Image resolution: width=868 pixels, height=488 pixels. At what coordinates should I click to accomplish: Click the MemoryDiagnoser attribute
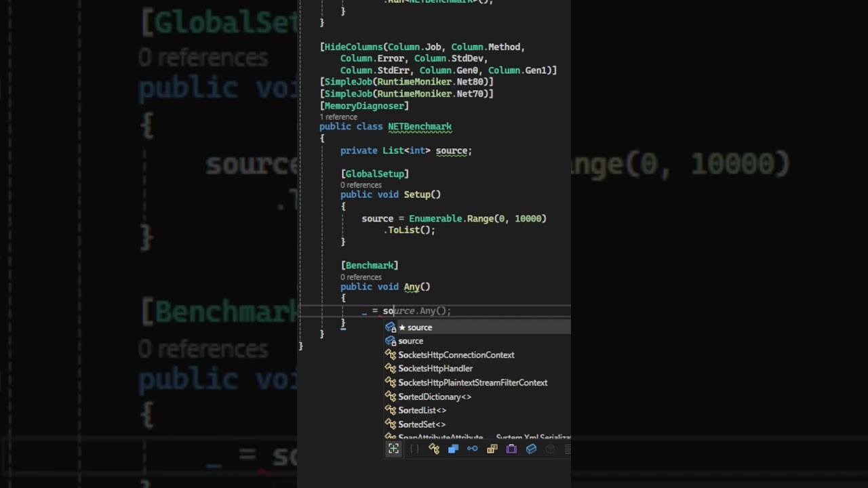click(x=364, y=106)
